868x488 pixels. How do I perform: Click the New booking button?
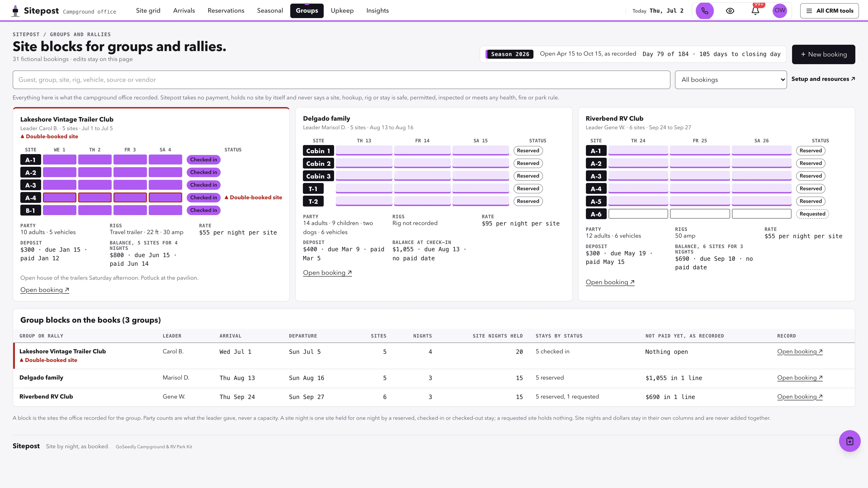[823, 54]
